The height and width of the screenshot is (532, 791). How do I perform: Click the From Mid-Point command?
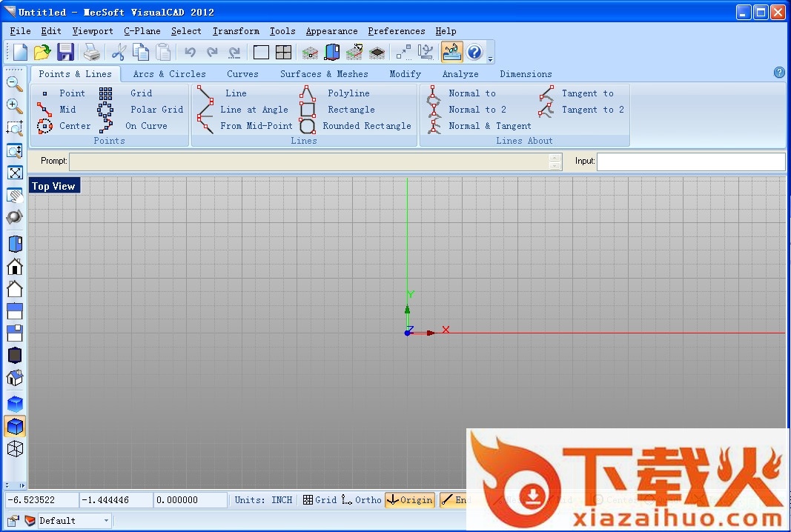point(257,125)
